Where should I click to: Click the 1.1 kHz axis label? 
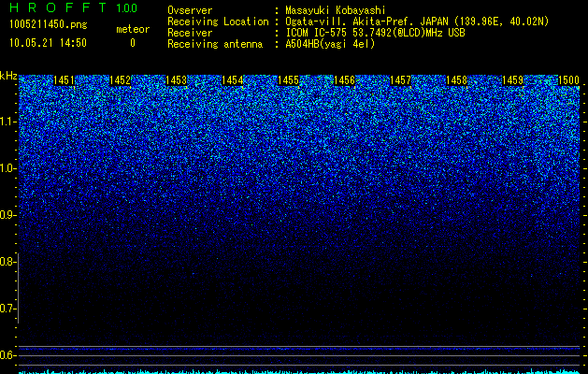click(x=7, y=122)
